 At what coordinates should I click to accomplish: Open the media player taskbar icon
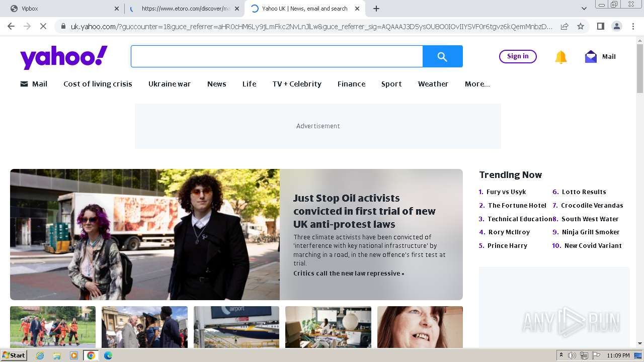click(x=74, y=355)
